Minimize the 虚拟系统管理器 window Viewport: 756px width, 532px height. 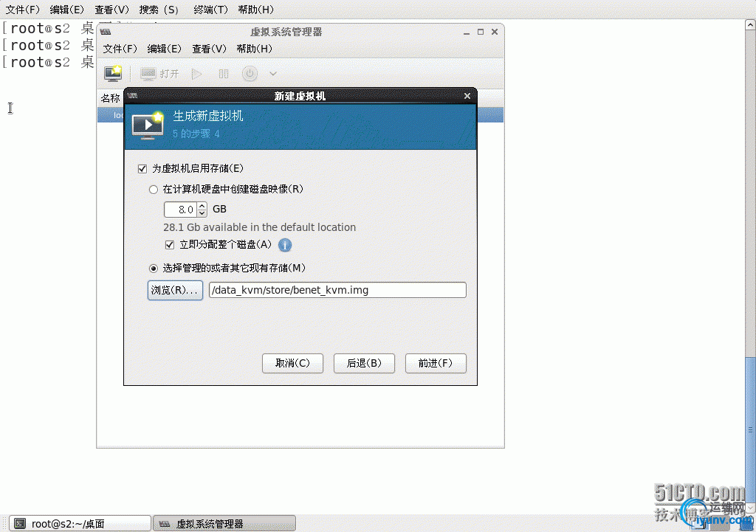[467, 32]
